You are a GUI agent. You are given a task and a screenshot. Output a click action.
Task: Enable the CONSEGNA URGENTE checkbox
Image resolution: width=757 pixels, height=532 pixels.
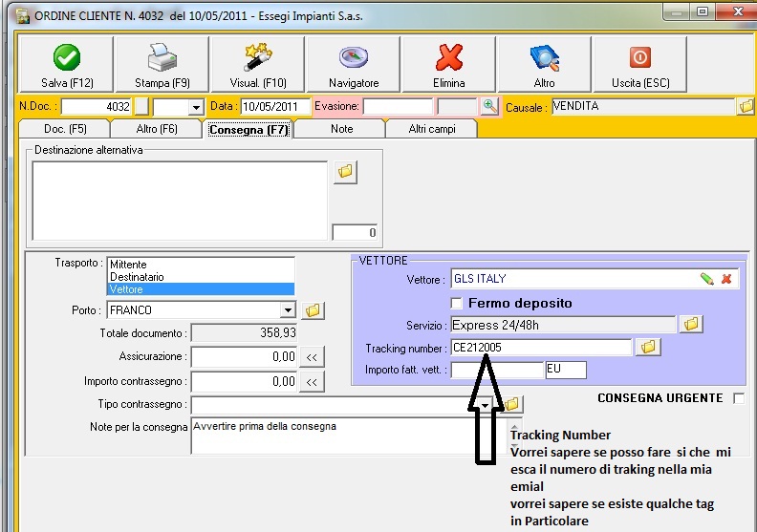coord(739,398)
